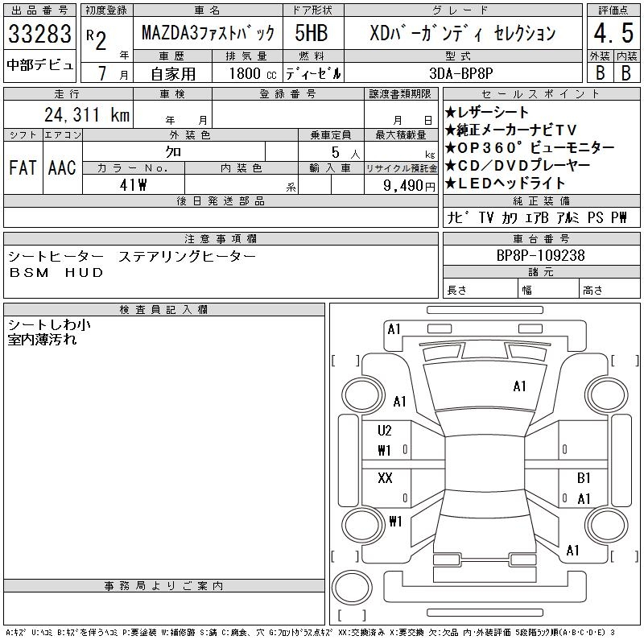Click the interior grade B under 内装
Image resolution: width=644 pixels, height=644 pixels.
point(626,72)
